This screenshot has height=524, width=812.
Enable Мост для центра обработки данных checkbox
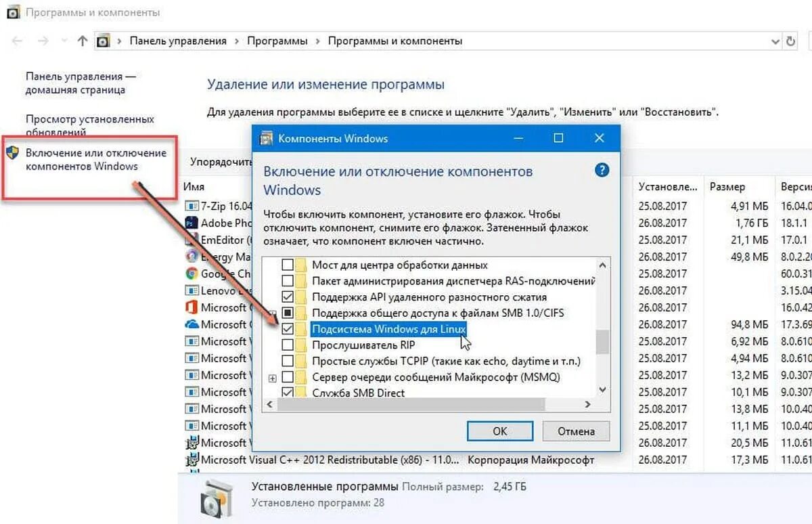[288, 265]
